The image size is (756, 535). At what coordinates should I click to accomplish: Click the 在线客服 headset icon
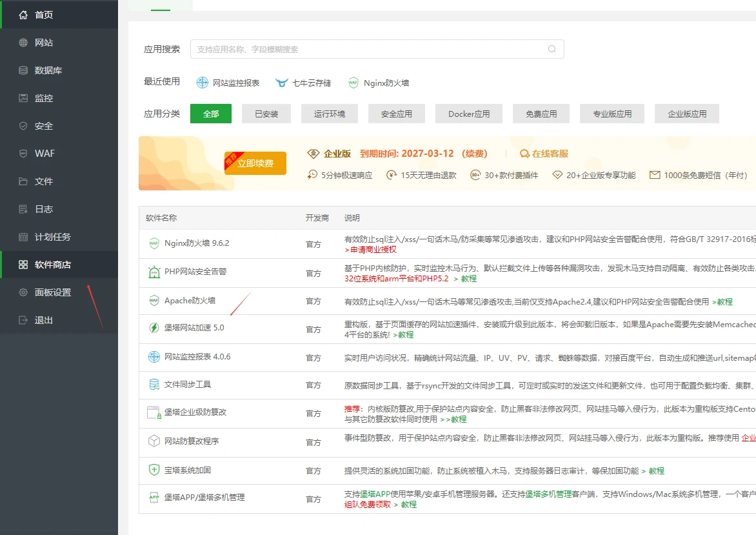[524, 154]
